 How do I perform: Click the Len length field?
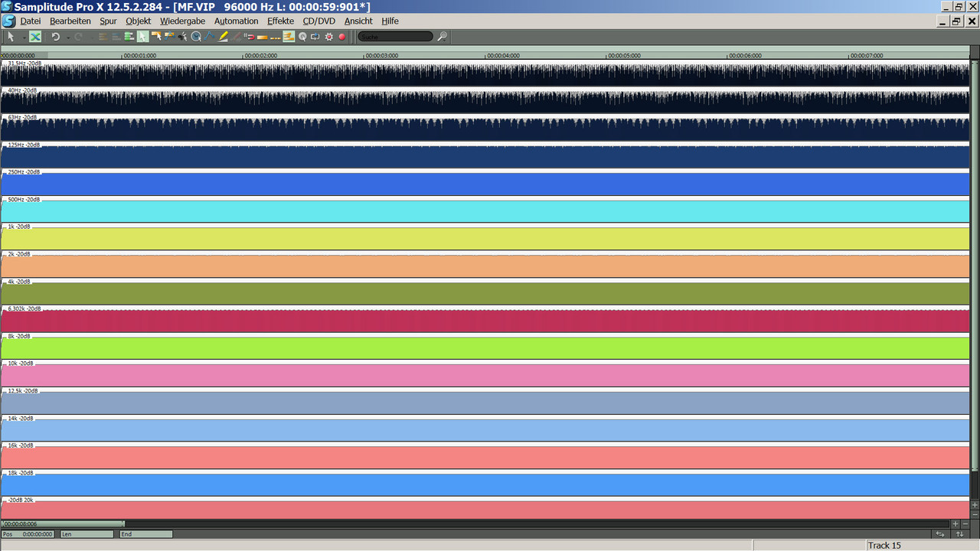87,534
